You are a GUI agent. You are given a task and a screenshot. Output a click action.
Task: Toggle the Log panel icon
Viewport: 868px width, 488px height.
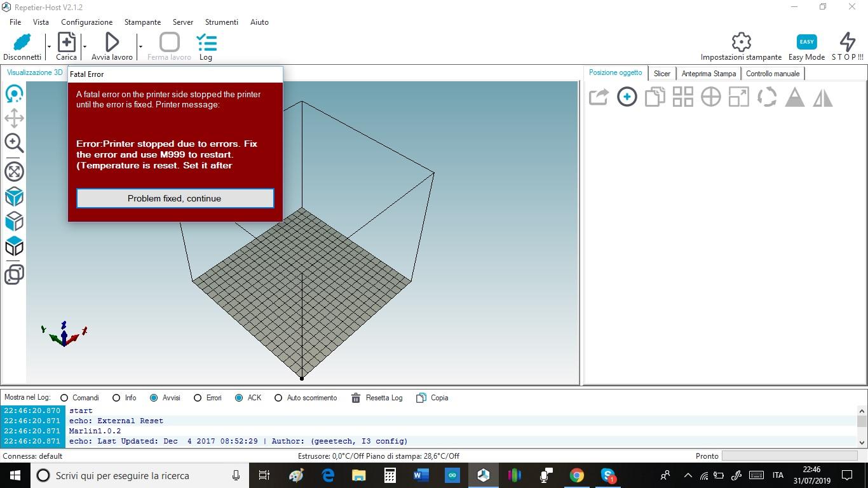coord(206,43)
